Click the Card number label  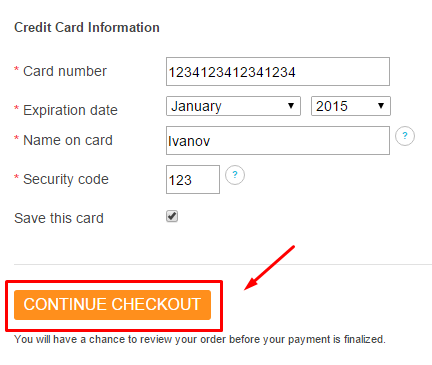tap(65, 71)
